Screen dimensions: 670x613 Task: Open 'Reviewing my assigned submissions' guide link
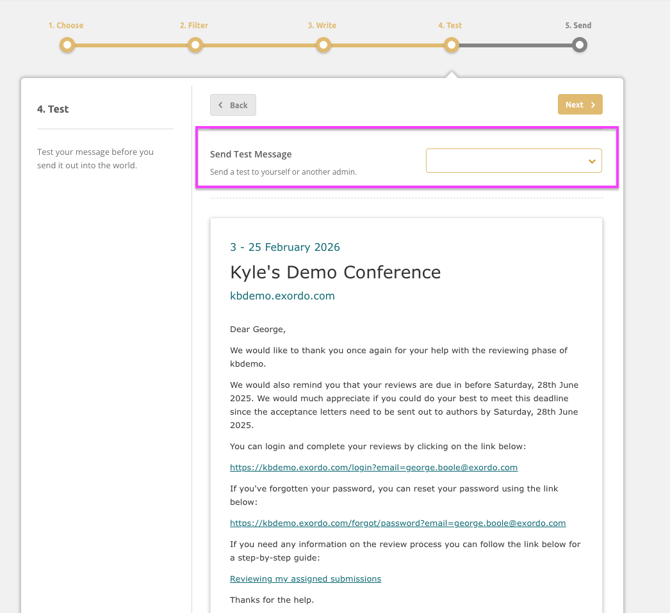(x=305, y=579)
